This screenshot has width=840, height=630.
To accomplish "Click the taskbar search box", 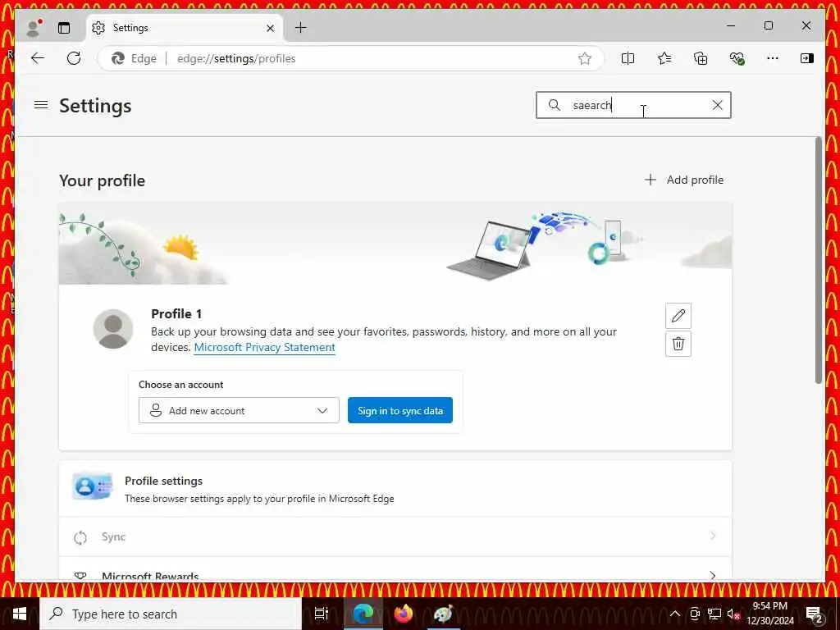I will (171, 614).
